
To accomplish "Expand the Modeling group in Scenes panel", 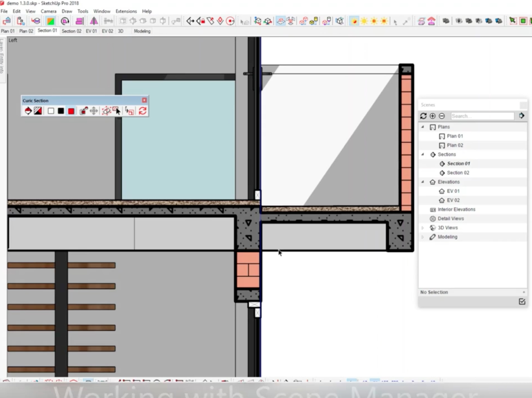I will point(423,237).
